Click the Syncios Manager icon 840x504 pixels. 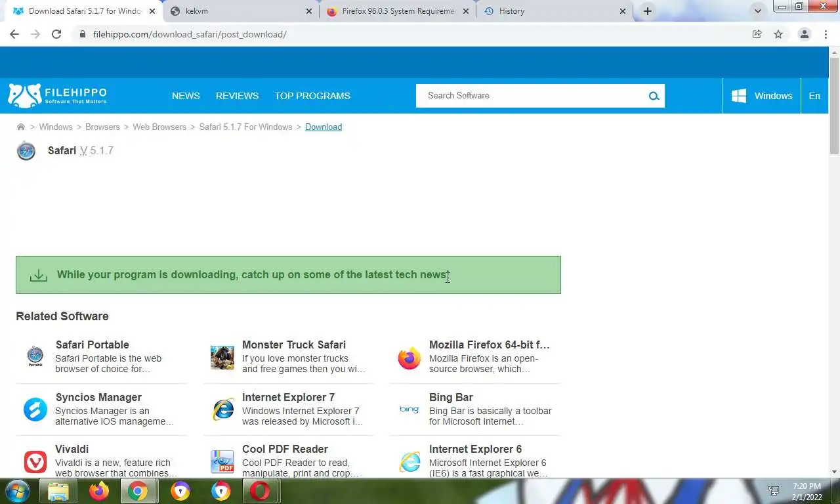35,409
